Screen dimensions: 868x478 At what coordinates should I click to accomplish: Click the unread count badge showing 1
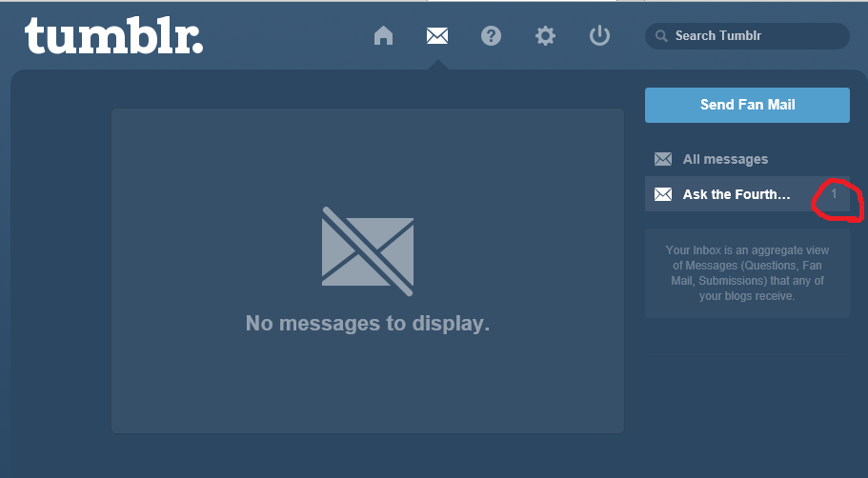click(834, 194)
